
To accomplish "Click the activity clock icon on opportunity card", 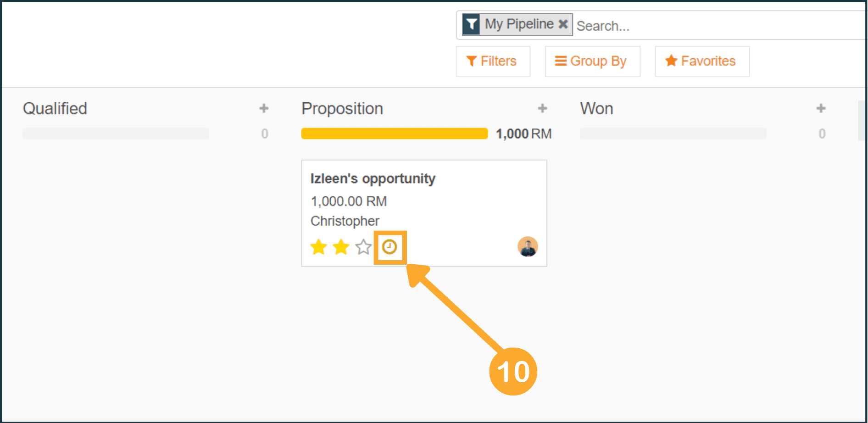I will point(389,247).
